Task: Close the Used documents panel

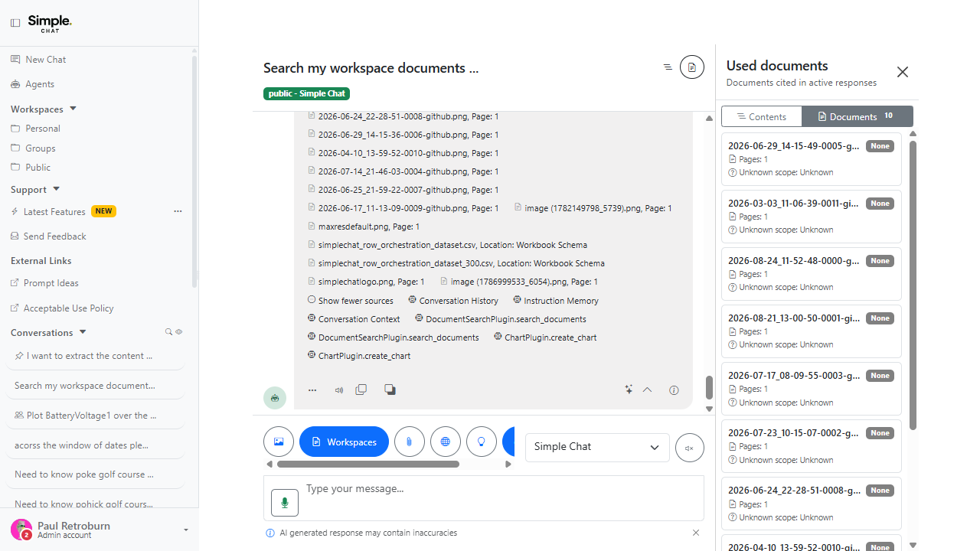Action: click(903, 72)
